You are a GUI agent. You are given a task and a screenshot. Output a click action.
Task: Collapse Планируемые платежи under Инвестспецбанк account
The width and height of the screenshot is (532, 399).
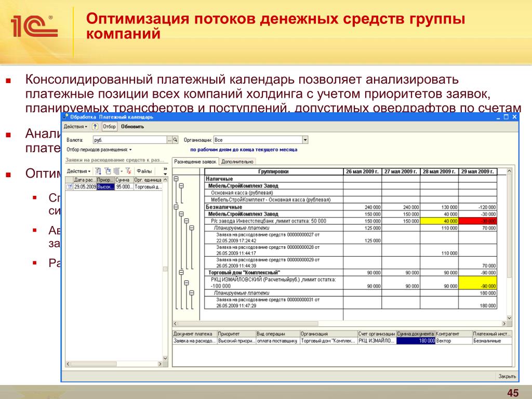(192, 228)
